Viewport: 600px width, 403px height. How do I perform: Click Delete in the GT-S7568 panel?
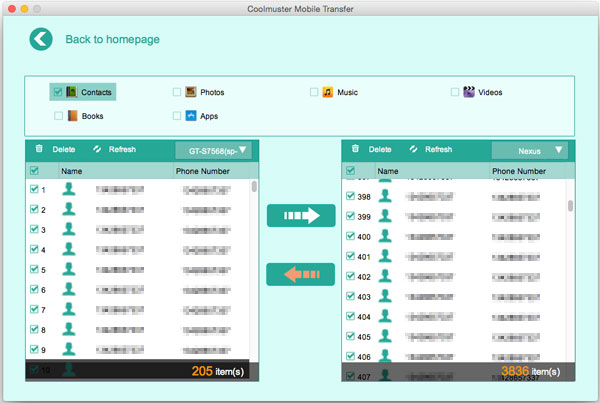[64, 149]
